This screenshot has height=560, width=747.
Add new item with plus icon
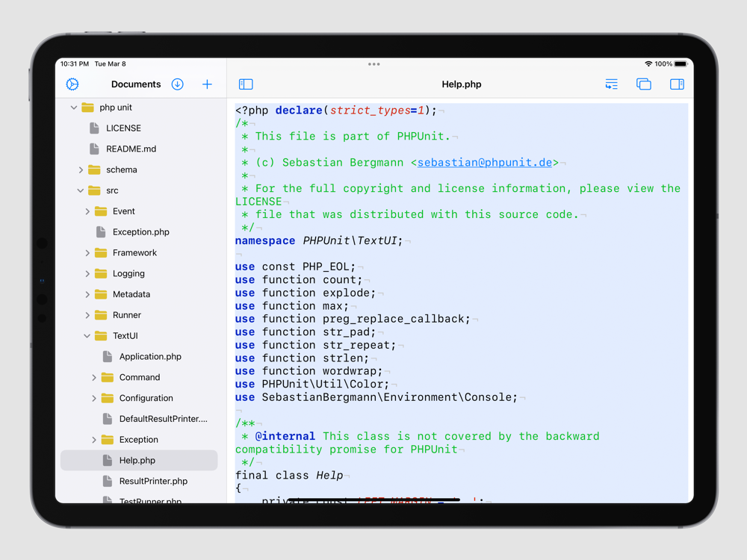click(x=207, y=84)
